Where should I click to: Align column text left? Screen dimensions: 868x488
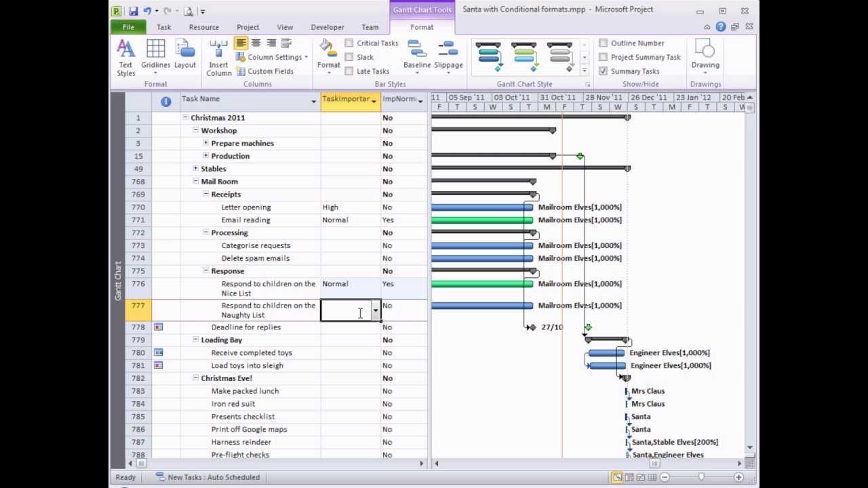point(241,43)
